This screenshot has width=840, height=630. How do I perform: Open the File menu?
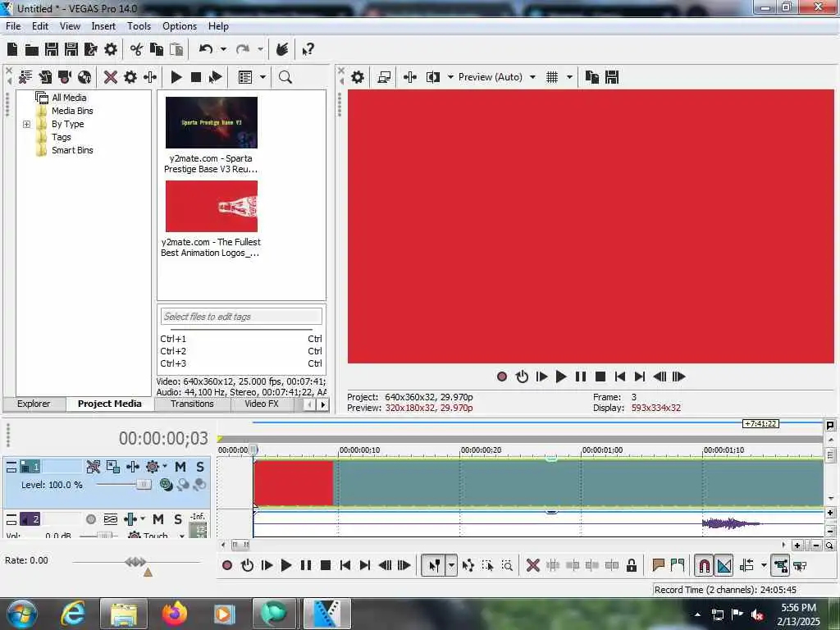click(x=13, y=25)
